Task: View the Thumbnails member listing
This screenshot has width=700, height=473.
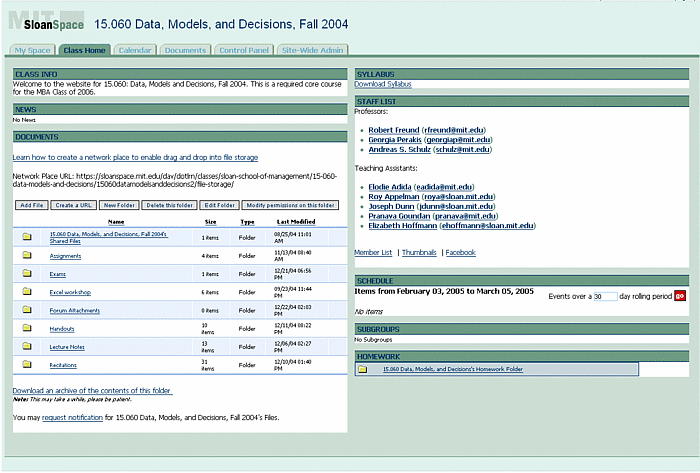Action: tap(418, 253)
